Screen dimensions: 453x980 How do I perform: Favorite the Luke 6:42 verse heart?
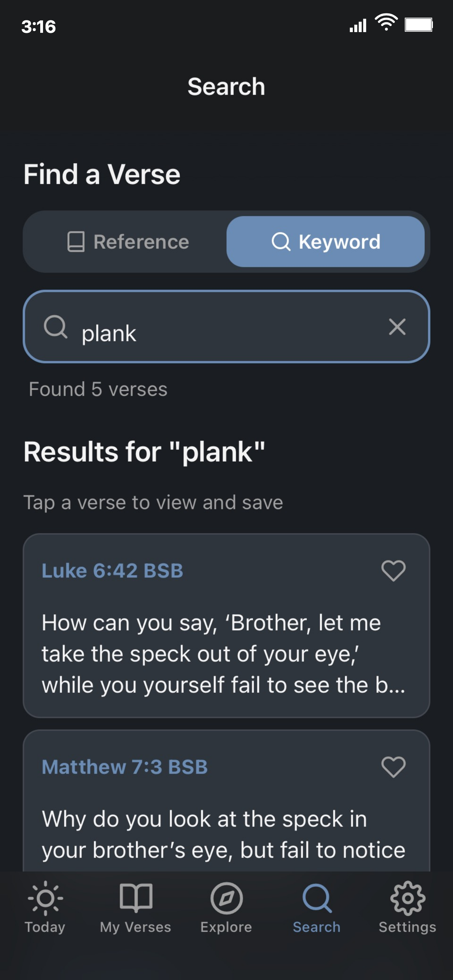coord(393,570)
